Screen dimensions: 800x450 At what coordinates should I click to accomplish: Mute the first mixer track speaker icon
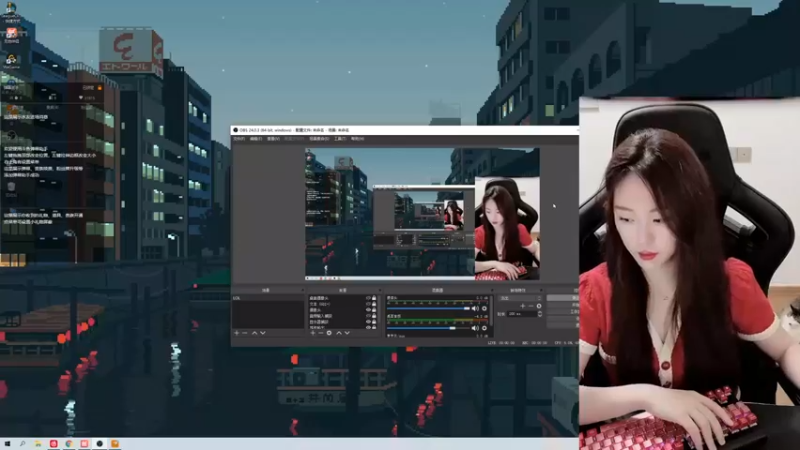[475, 308]
